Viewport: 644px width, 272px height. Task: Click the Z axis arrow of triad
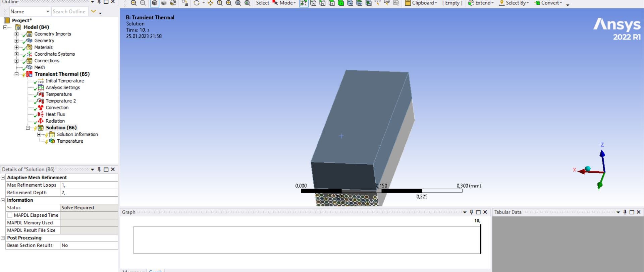[x=602, y=154]
